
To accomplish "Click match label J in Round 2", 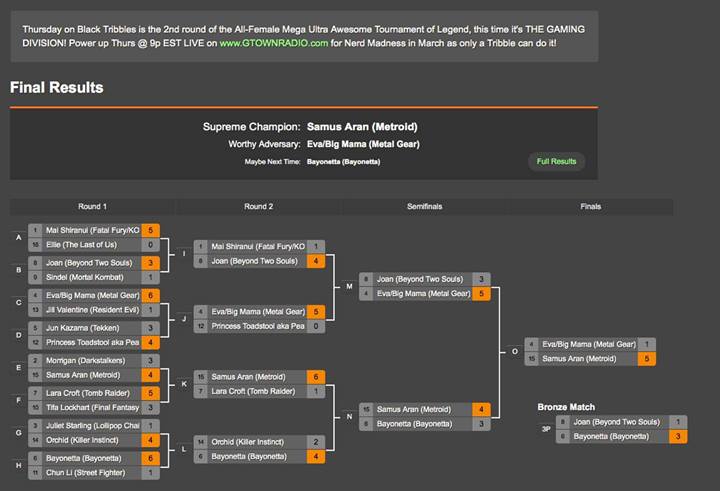I will click(x=184, y=319).
